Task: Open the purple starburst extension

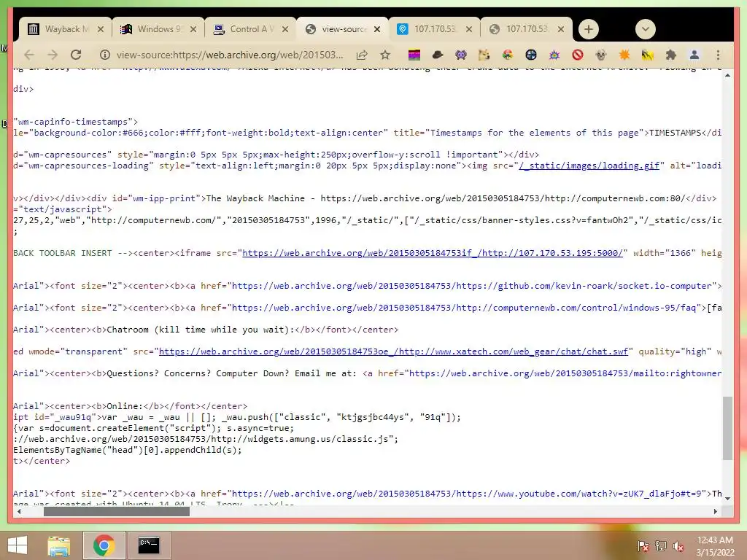Action: [554, 55]
